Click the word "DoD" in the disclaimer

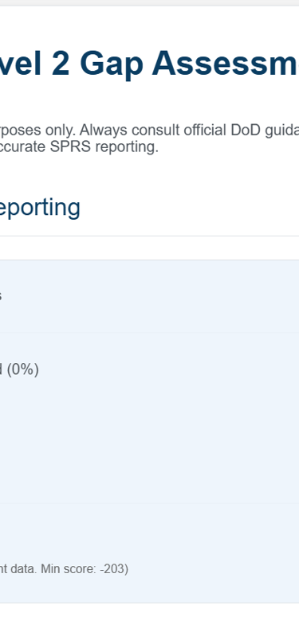[x=250, y=131]
